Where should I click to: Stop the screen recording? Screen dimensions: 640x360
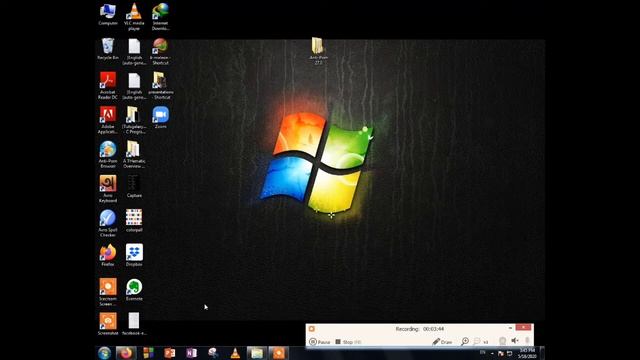click(348, 342)
